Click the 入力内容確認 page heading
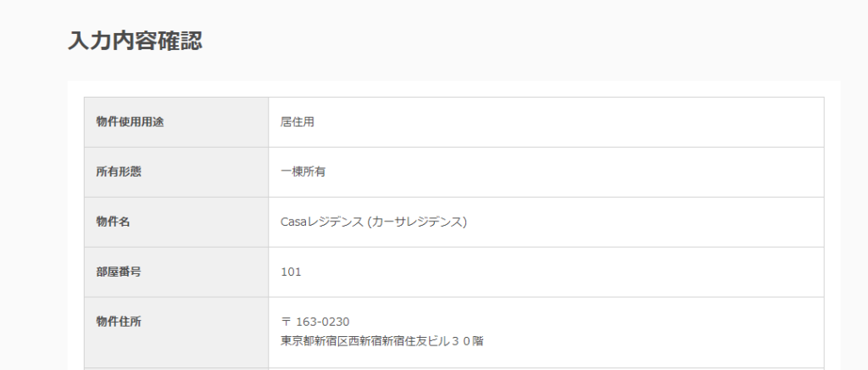868x370 pixels. click(x=135, y=41)
